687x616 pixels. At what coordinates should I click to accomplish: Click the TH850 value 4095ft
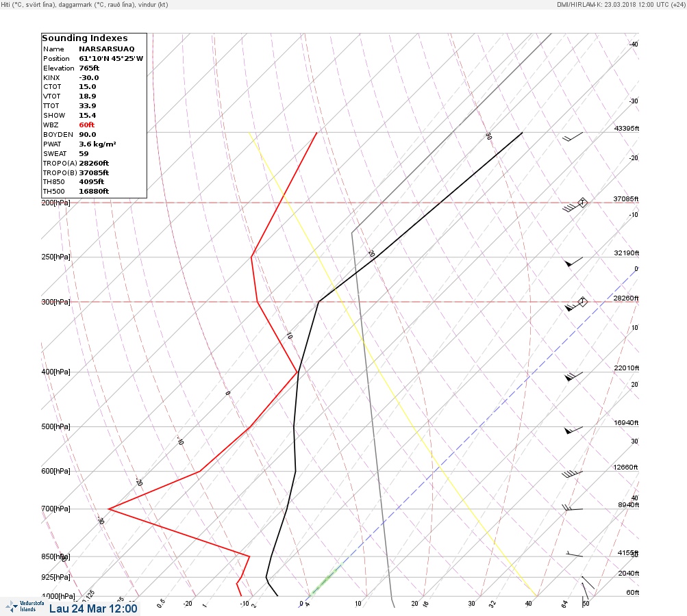click(x=92, y=181)
